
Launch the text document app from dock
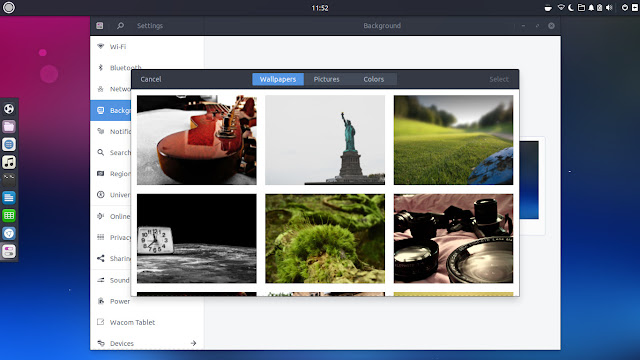9,198
